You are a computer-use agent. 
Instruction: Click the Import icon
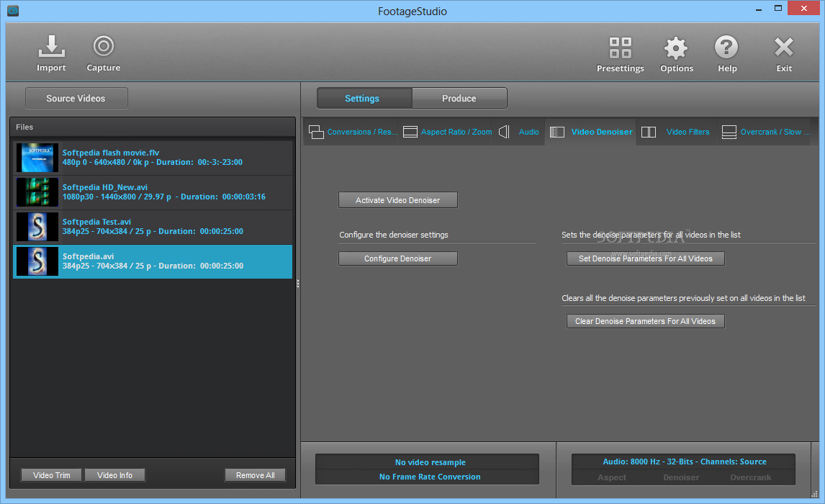[x=52, y=46]
